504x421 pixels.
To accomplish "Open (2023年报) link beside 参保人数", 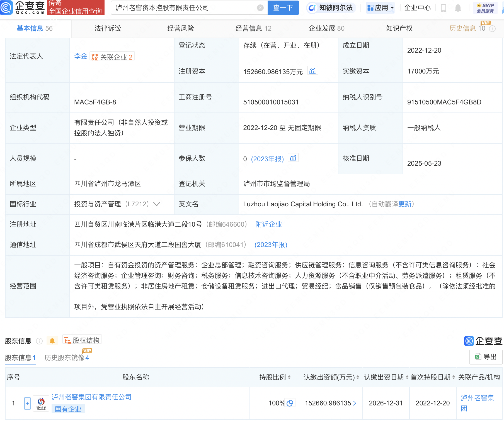I will click(267, 159).
